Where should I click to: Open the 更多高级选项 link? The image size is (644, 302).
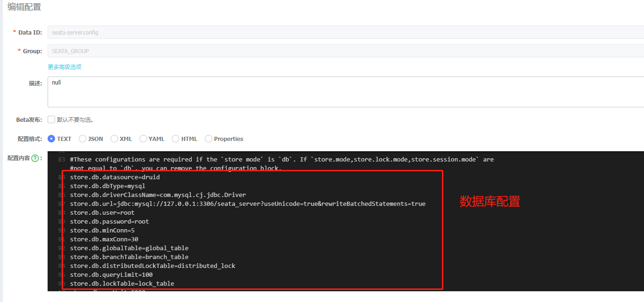pos(64,67)
